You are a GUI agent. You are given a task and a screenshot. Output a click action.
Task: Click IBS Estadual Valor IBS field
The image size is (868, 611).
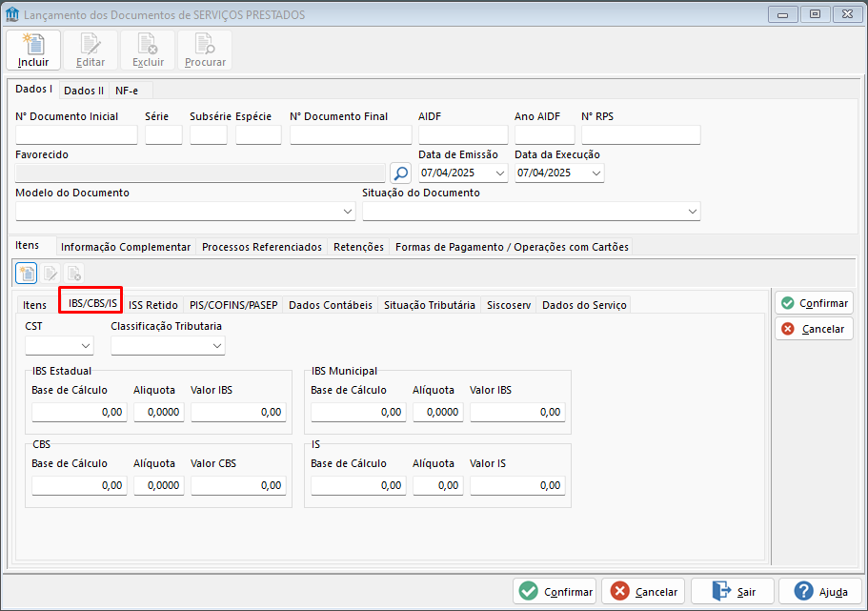click(x=238, y=412)
